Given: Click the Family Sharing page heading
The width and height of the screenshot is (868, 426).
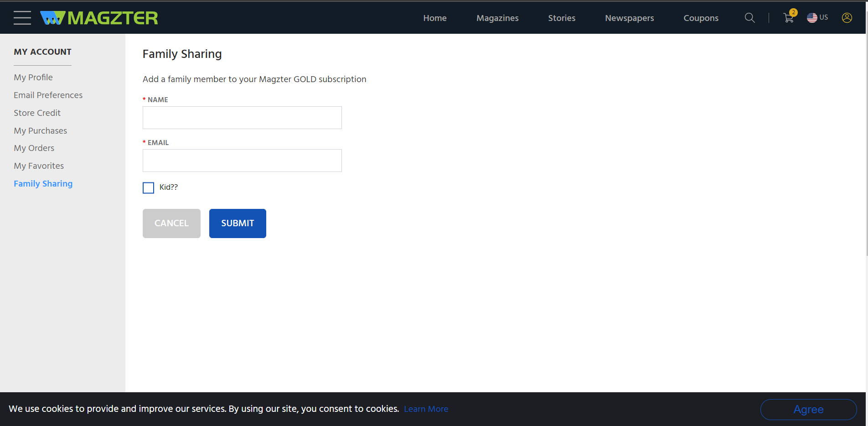Looking at the screenshot, I should (x=182, y=54).
